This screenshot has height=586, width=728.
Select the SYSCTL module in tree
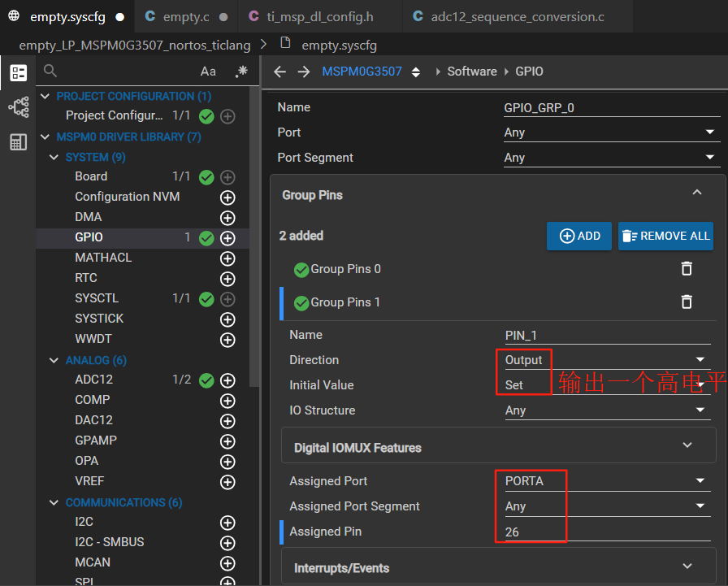[x=97, y=298]
